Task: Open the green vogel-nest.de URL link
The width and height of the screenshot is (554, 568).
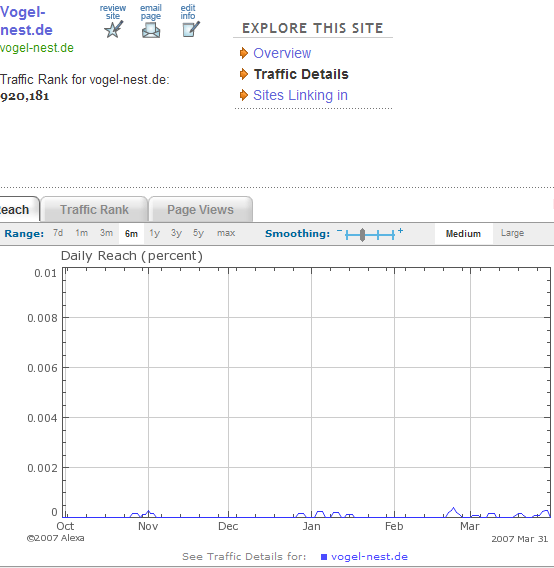Action: tap(37, 48)
